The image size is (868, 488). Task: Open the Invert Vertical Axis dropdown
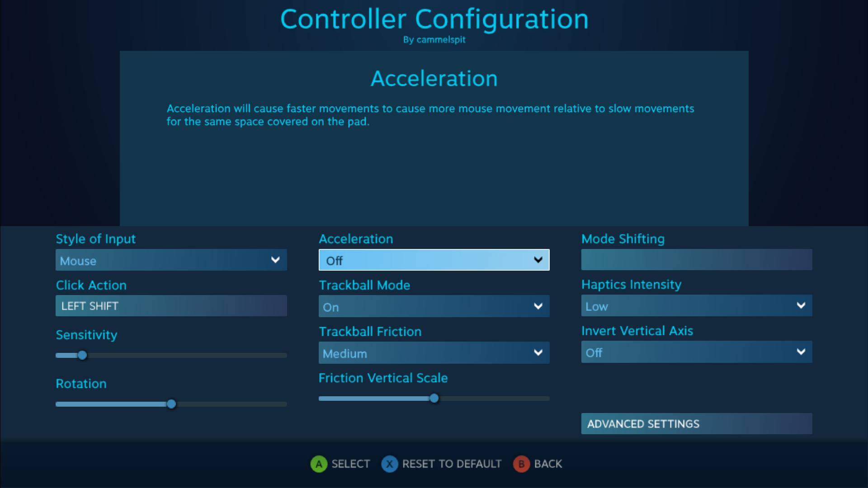[x=696, y=352]
